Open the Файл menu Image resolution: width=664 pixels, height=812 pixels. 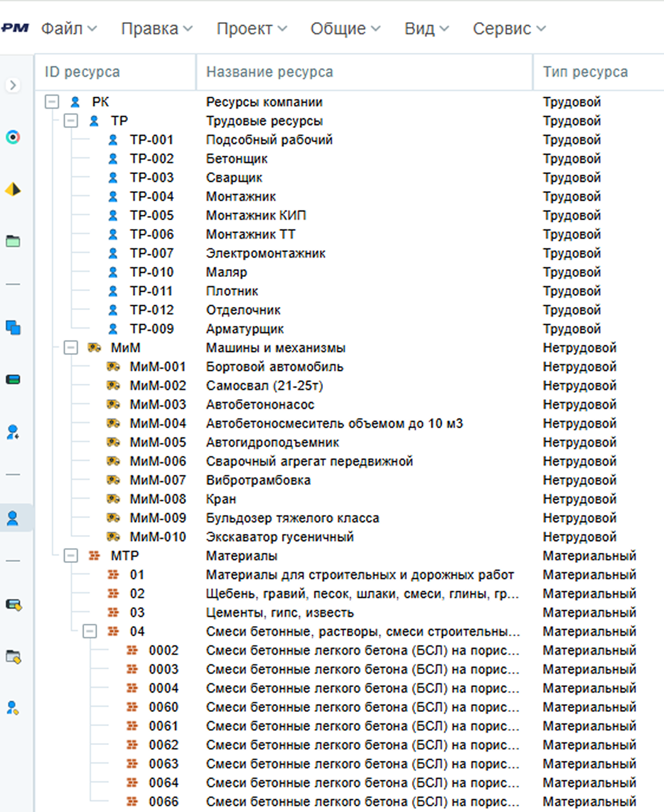coord(68,28)
